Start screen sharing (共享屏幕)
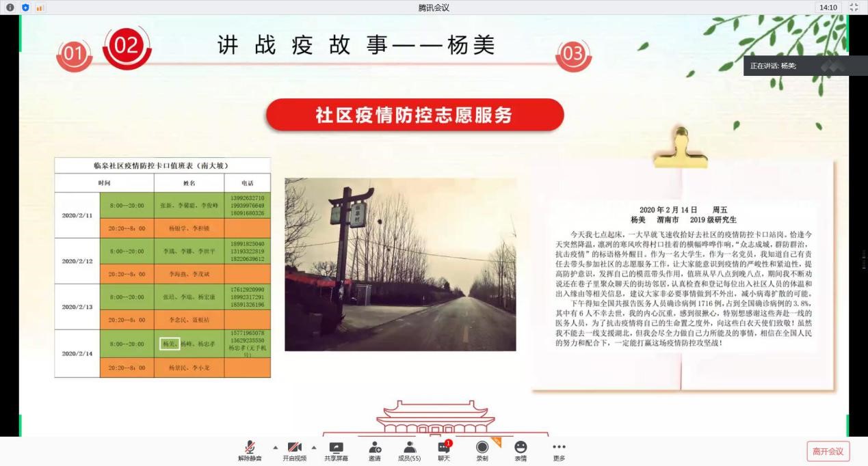The width and height of the screenshot is (868, 466). pos(336,450)
